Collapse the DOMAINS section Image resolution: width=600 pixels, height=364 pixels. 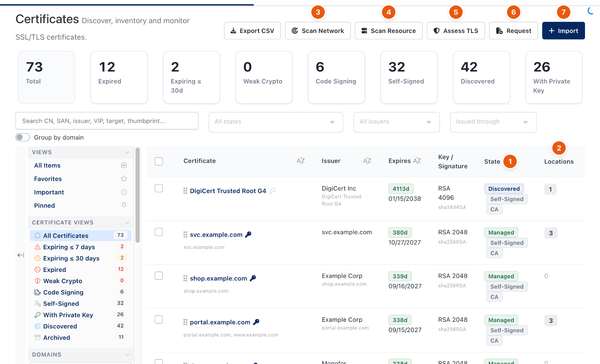click(127, 355)
